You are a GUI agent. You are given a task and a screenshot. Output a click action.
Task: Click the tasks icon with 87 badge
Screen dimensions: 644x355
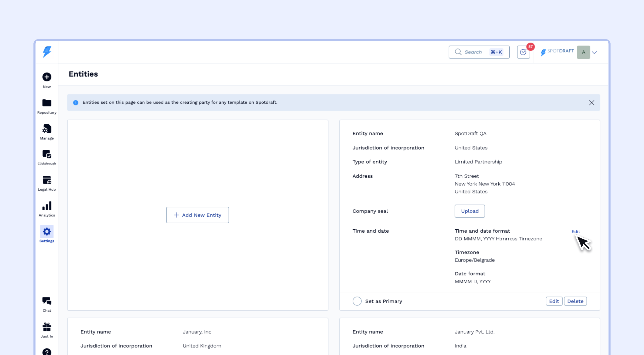point(523,52)
